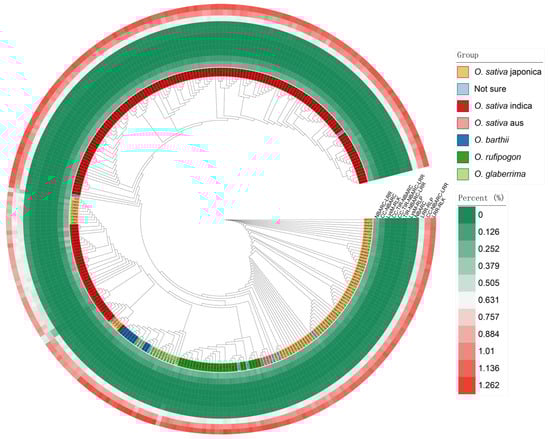The width and height of the screenshot is (550, 439).
Task: Select the O. sativa aus pink swatch
Action: tap(463, 123)
